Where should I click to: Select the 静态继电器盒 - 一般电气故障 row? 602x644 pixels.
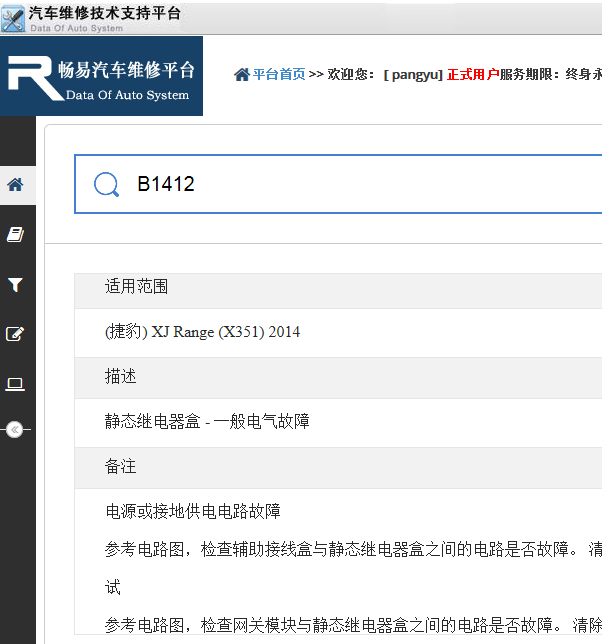[338, 422]
